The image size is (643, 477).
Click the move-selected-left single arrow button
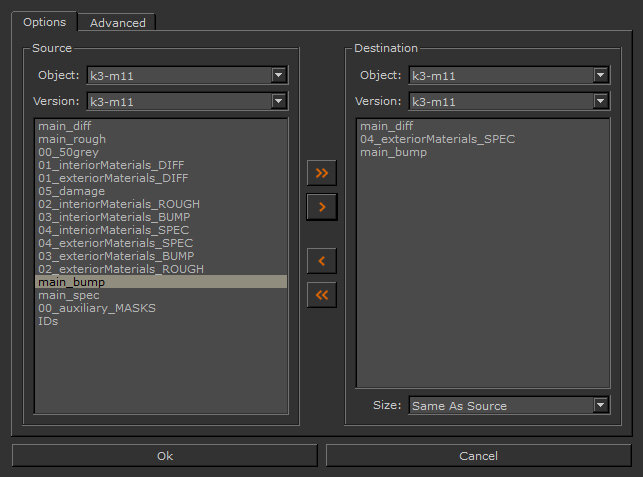tap(321, 261)
